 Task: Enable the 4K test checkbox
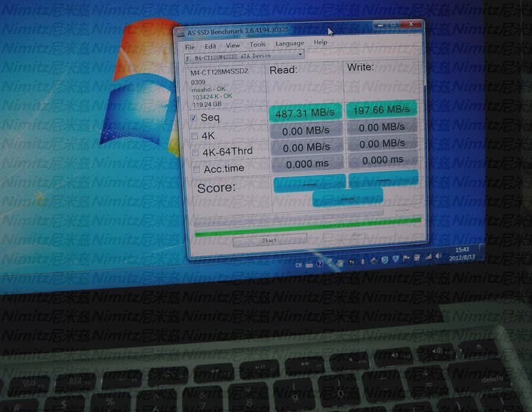pyautogui.click(x=195, y=135)
